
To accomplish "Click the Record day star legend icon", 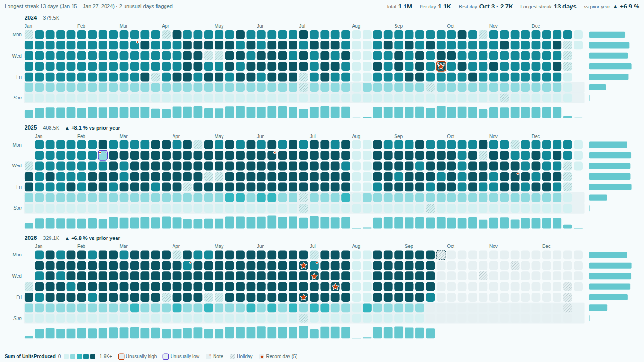I will [262, 357].
